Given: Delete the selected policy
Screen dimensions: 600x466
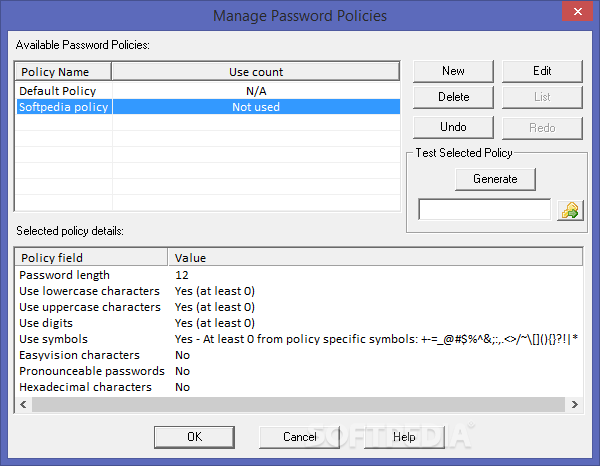Looking at the screenshot, I should (x=453, y=97).
